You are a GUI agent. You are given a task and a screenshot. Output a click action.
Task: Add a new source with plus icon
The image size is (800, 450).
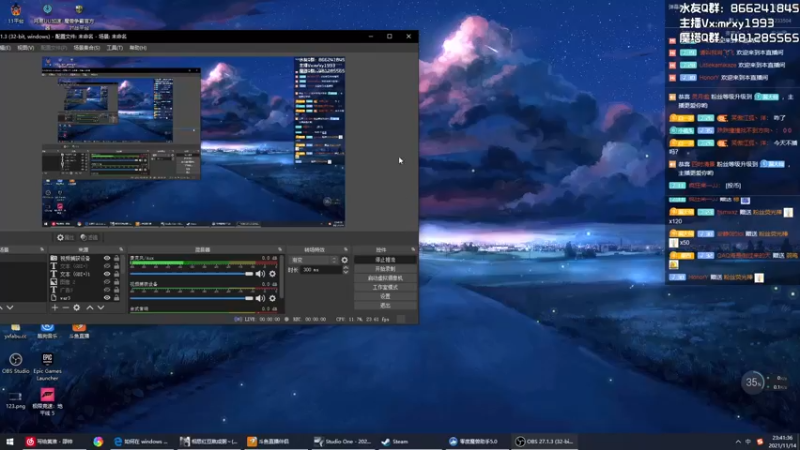pos(55,308)
